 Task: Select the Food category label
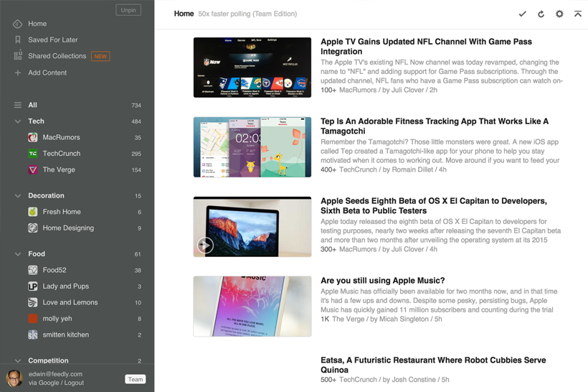[x=37, y=254]
